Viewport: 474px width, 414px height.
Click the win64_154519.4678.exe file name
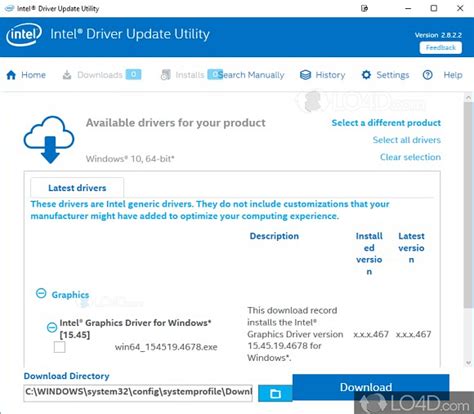166,347
